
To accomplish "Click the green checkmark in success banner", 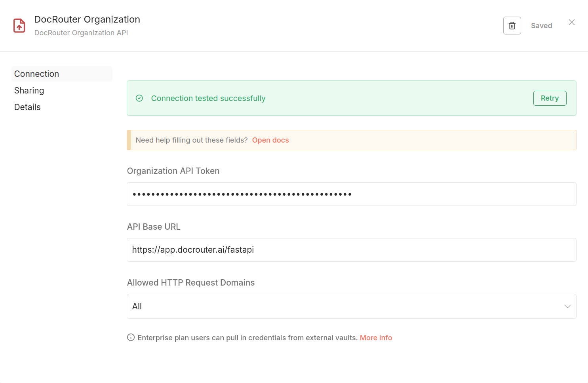I will pyautogui.click(x=139, y=98).
